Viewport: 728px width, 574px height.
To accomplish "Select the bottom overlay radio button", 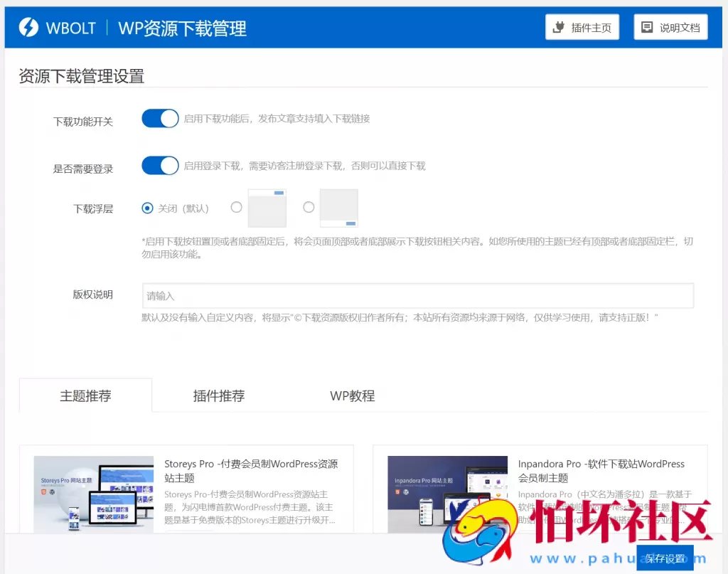I will point(309,207).
